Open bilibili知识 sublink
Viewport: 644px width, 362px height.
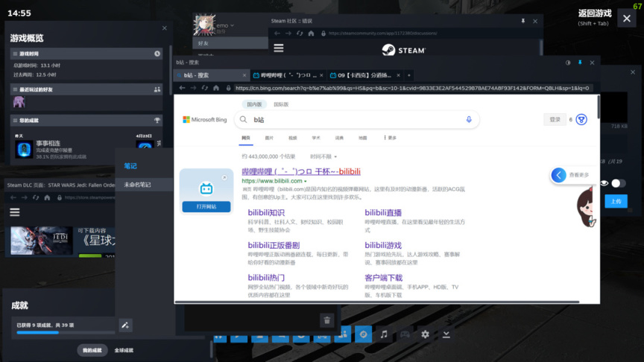point(266,212)
